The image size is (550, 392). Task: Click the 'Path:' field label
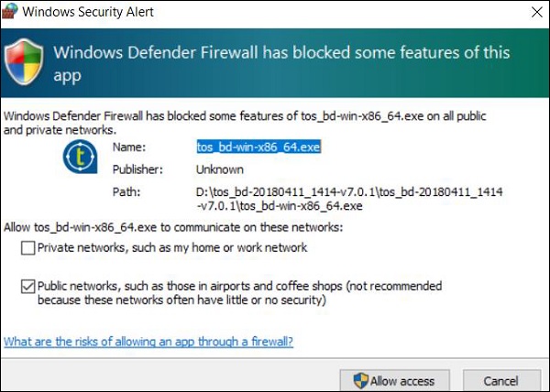click(126, 191)
